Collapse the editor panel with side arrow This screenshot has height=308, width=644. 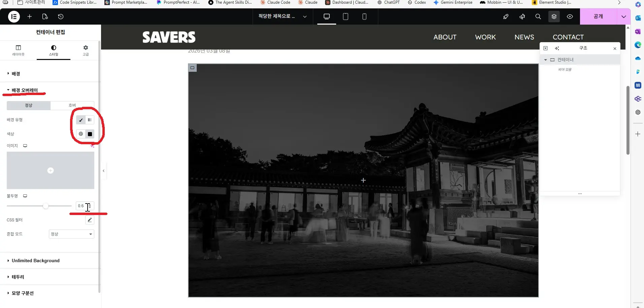(x=103, y=171)
